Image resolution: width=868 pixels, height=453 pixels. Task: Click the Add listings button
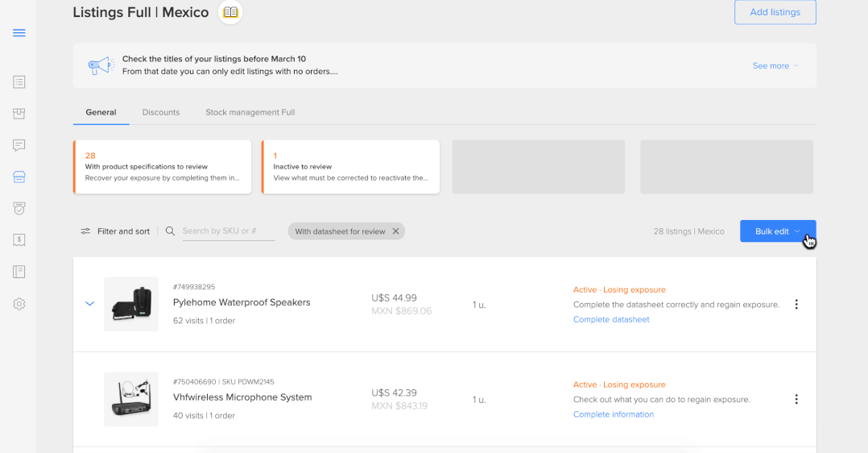point(775,12)
